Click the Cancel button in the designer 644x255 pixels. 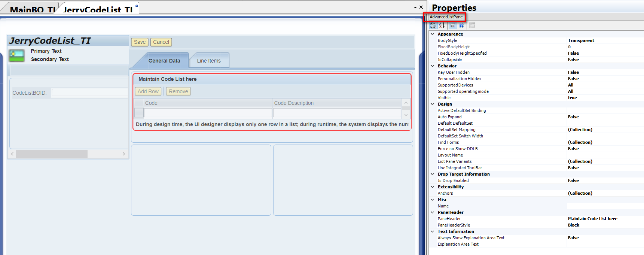click(x=161, y=42)
